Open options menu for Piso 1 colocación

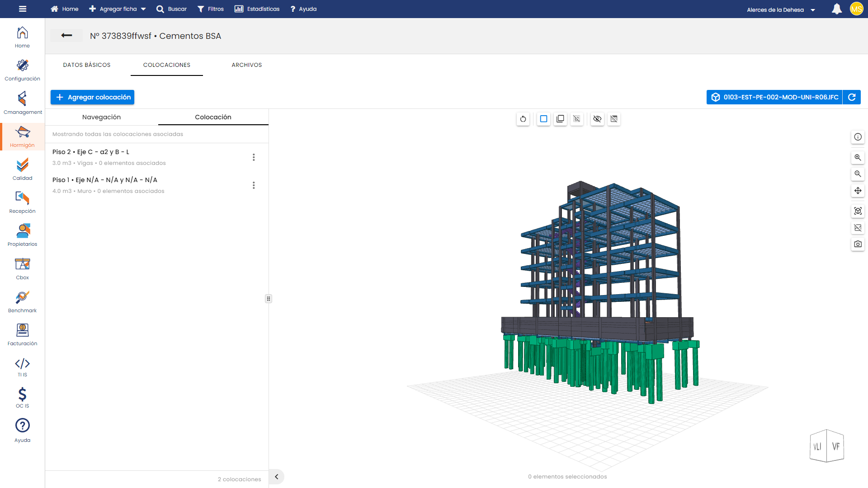click(x=254, y=185)
